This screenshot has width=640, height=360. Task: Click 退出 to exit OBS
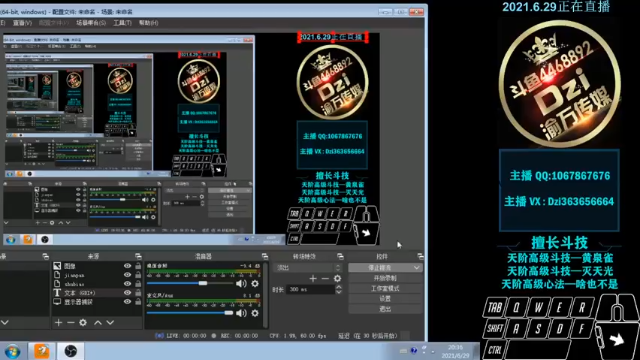[385, 309]
